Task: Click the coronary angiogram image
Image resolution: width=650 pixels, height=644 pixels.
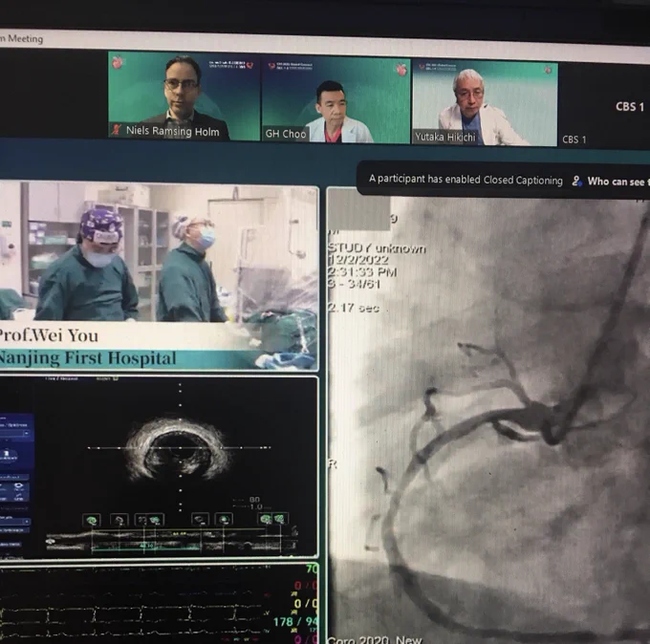Action: 489,417
